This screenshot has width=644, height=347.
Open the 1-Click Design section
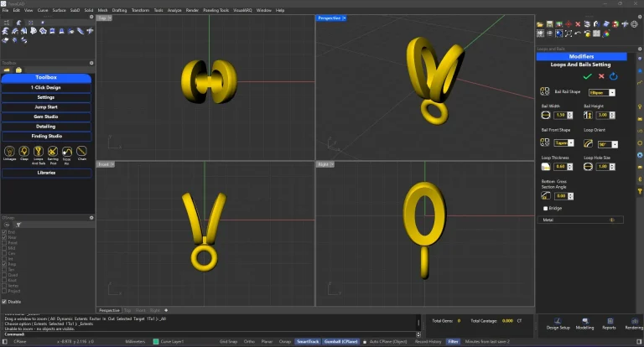[46, 87]
